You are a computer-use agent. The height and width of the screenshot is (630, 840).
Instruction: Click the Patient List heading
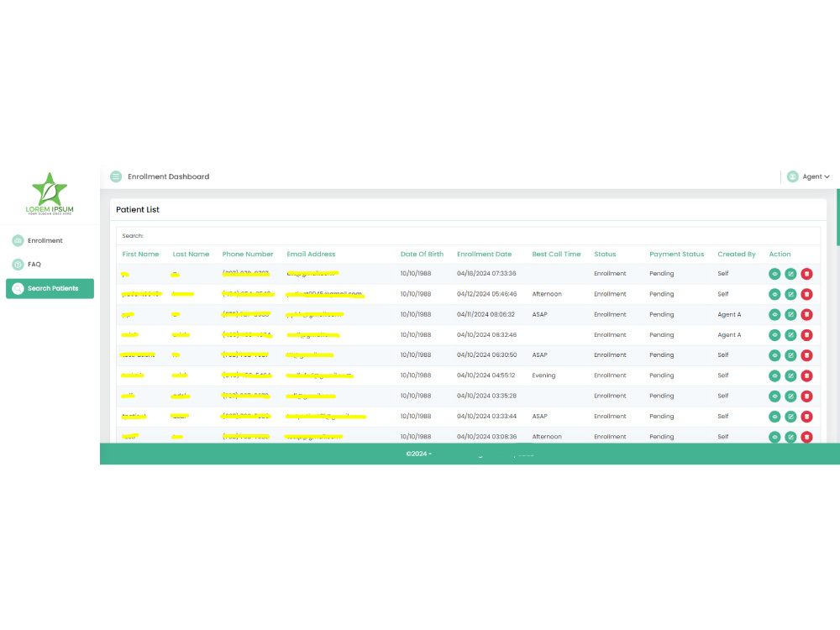(x=138, y=209)
